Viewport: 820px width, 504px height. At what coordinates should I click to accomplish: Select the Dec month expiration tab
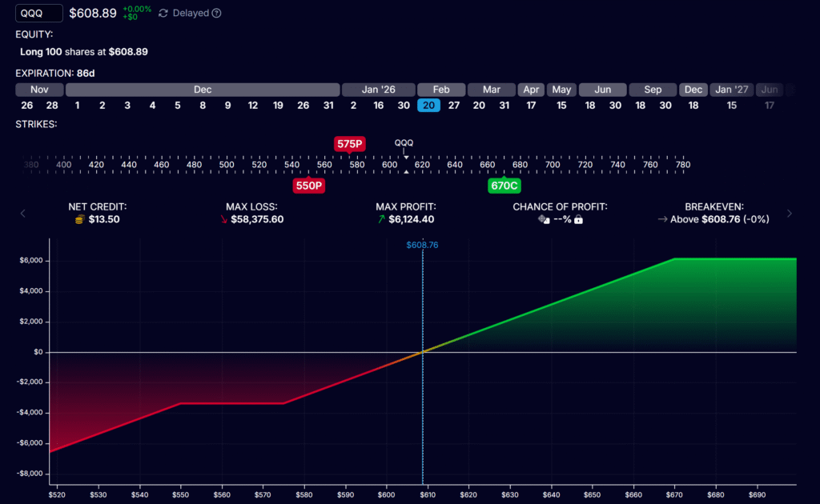(203, 90)
